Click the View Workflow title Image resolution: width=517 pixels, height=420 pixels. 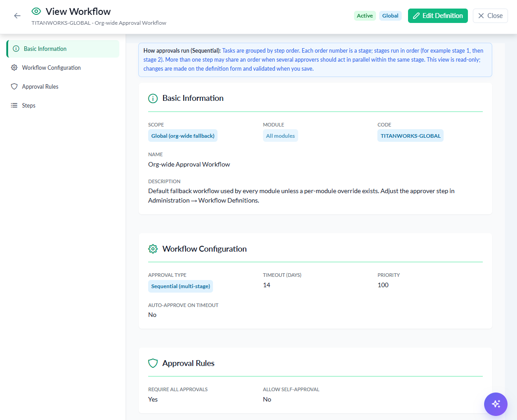78,12
